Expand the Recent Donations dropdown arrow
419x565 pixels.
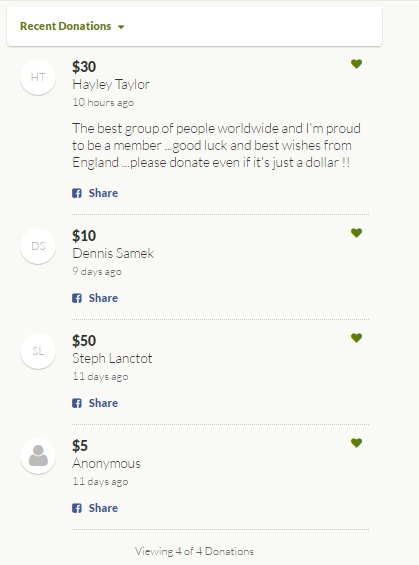[121, 27]
